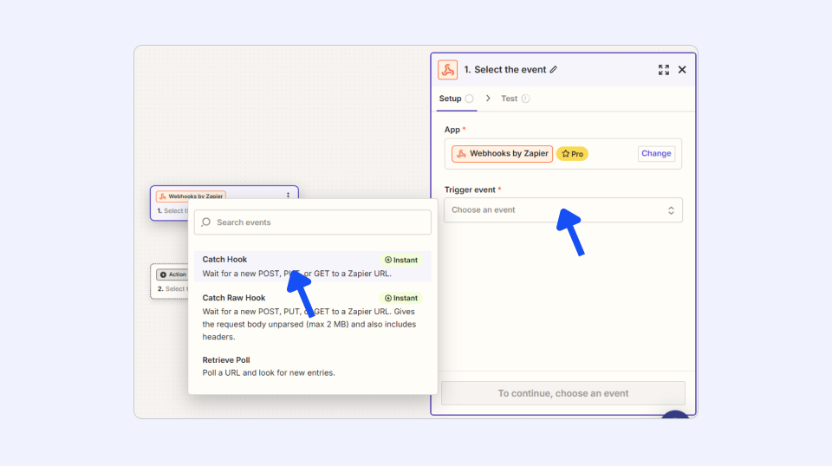This screenshot has width=834, height=466.
Task: Select the Retrieve Poll event
Action: pos(312,367)
